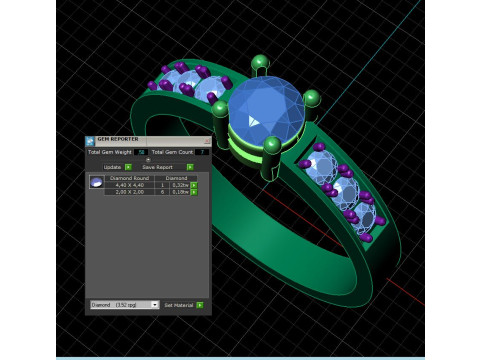Click the 'Total Gem Count' label
Viewport: 480px width, 360px height.
(x=172, y=152)
